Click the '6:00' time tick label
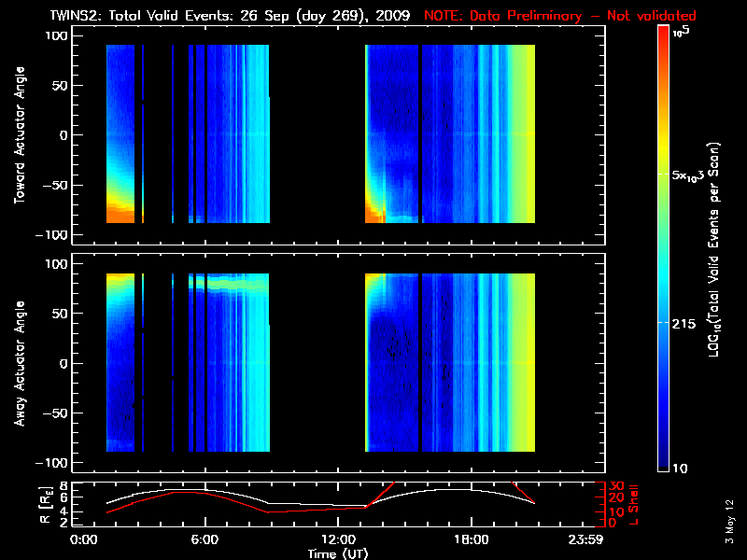 [204, 539]
